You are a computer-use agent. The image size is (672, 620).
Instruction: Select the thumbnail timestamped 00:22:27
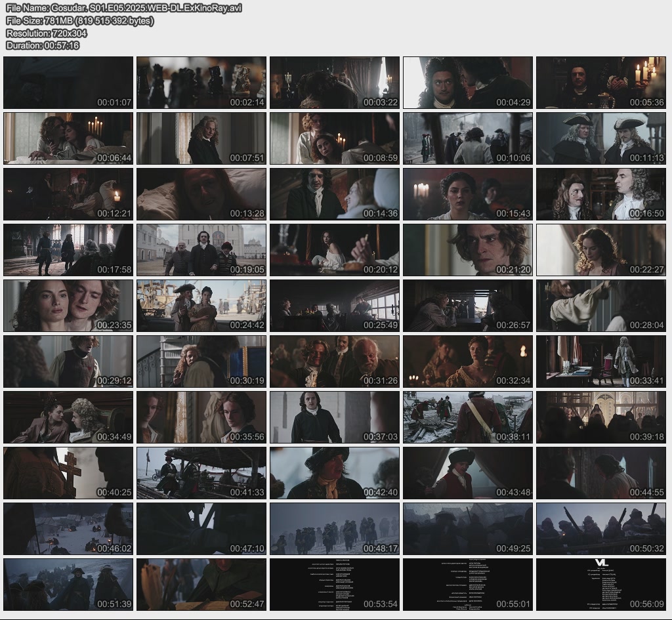pos(600,250)
